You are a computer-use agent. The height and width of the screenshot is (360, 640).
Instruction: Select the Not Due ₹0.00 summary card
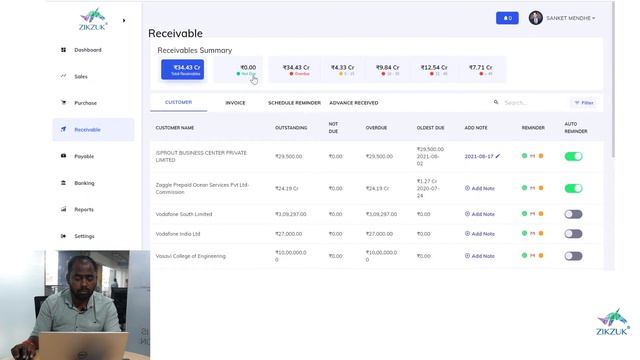point(239,70)
